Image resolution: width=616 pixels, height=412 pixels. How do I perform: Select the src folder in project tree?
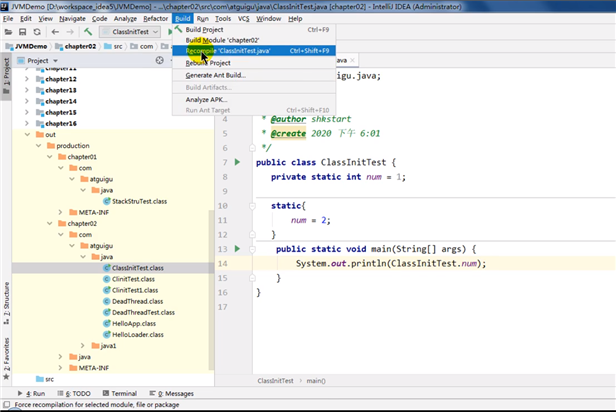click(x=49, y=379)
